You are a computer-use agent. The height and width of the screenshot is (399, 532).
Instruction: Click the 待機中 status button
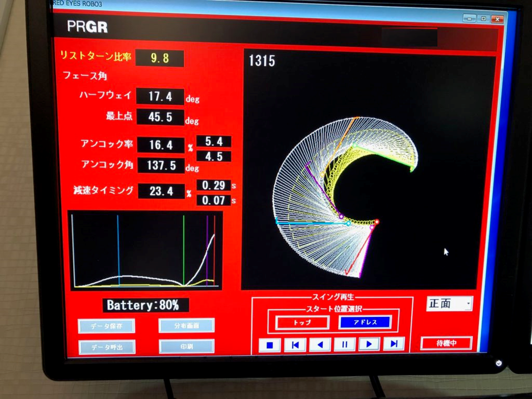coord(446,343)
